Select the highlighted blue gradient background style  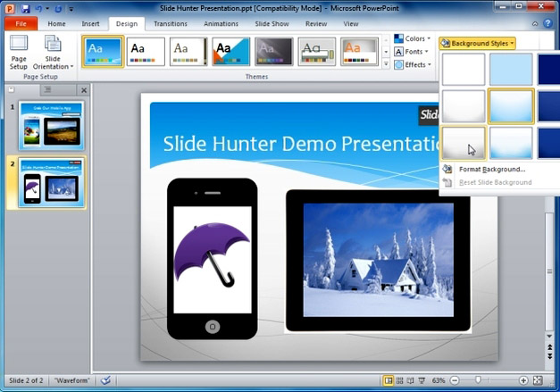pos(511,106)
